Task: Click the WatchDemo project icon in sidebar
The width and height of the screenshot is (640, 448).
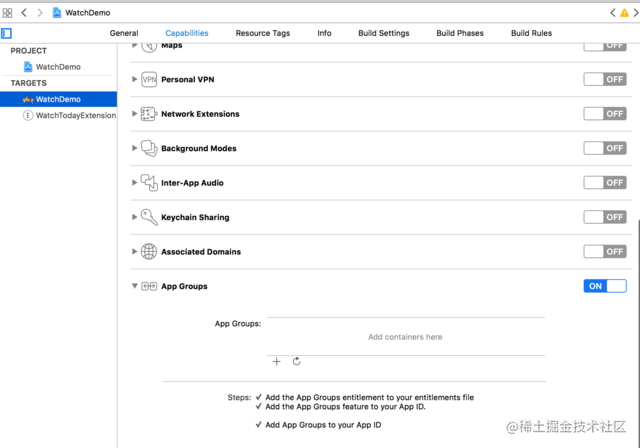Action: (x=28, y=67)
